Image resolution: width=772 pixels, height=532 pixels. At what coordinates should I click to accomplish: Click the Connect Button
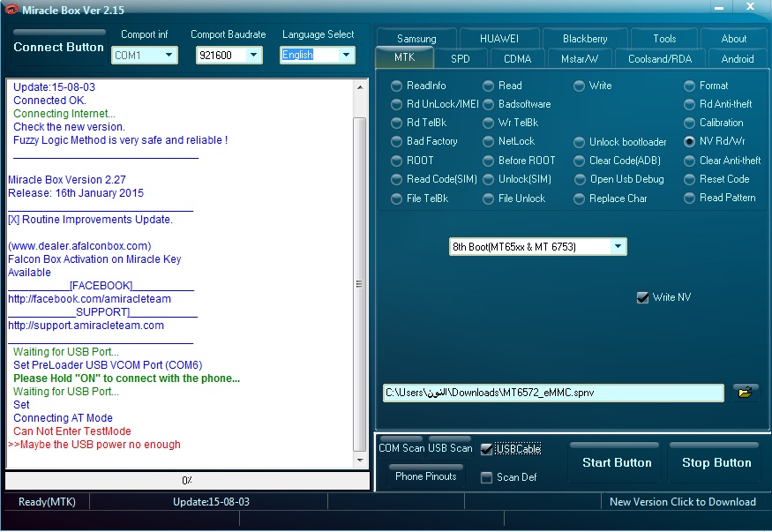tap(58, 47)
